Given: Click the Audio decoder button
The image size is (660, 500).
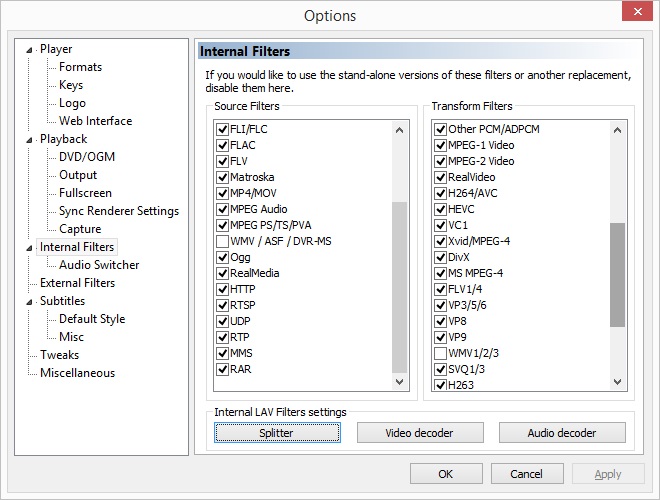Looking at the screenshot, I should (562, 433).
